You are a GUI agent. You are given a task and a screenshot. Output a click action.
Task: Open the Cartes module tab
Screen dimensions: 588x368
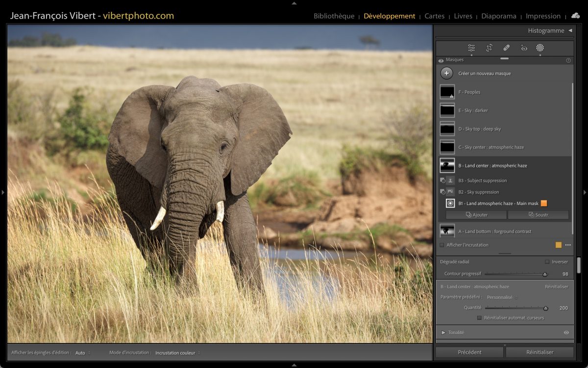(x=434, y=16)
